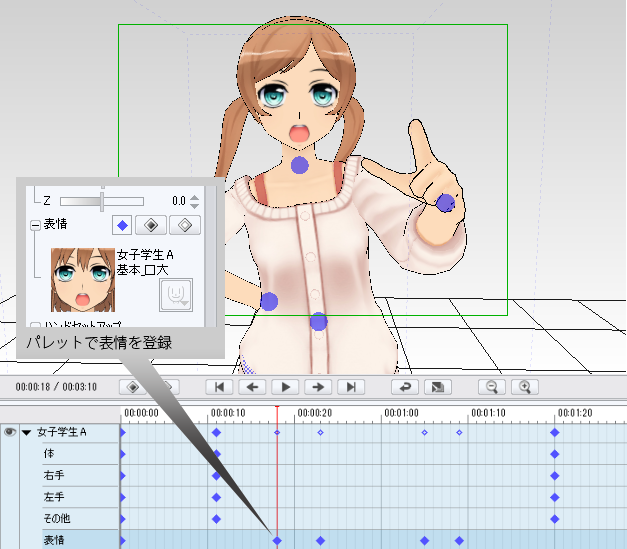
Task: Increase the Z value with up arrow
Action: tap(194, 198)
